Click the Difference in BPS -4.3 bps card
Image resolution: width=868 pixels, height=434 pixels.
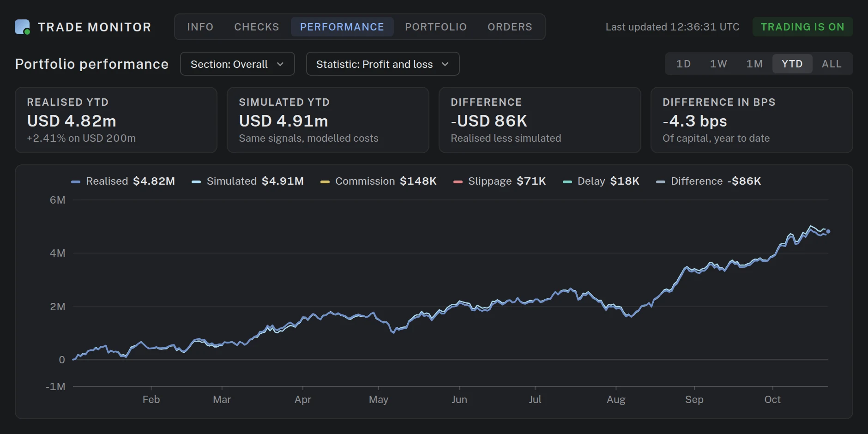tap(752, 120)
